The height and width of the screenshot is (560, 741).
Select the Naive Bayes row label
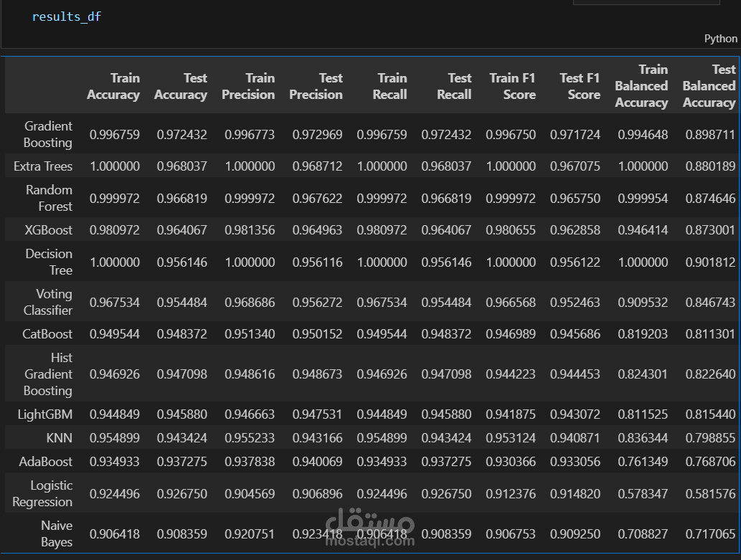(x=57, y=533)
